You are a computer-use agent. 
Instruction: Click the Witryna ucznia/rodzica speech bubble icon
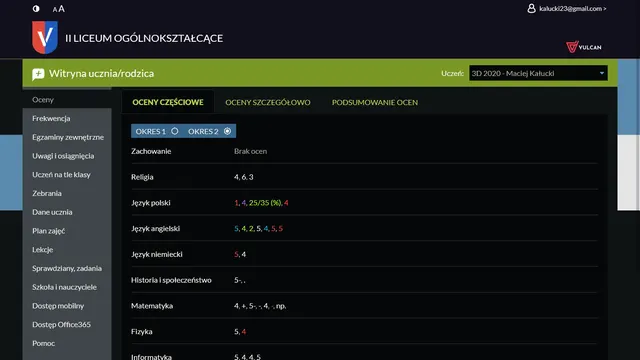38,74
